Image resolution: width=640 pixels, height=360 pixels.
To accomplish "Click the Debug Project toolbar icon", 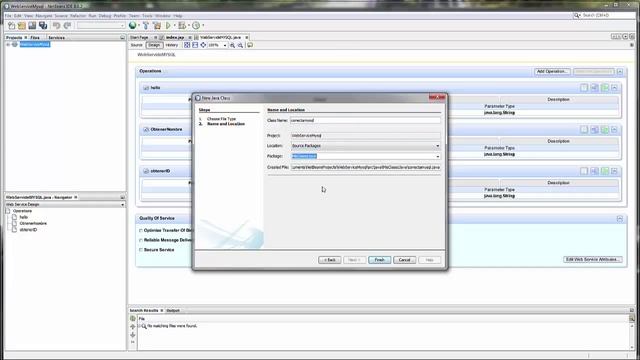I will click(182, 26).
